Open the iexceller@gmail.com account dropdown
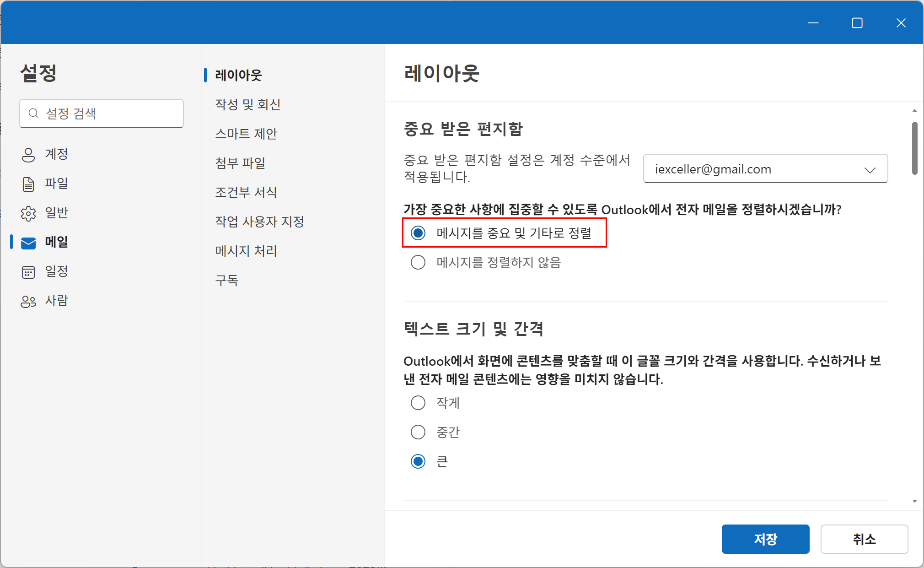The image size is (924, 568). [x=765, y=169]
